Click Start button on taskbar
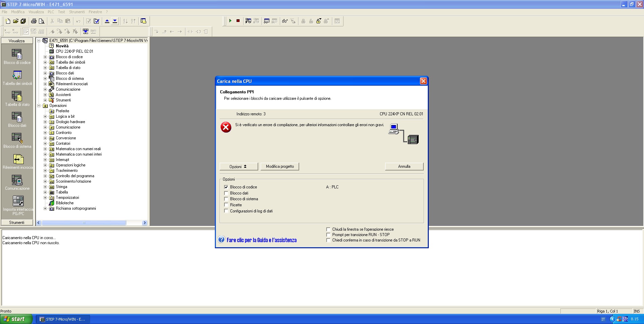644x324 pixels. tap(16, 319)
